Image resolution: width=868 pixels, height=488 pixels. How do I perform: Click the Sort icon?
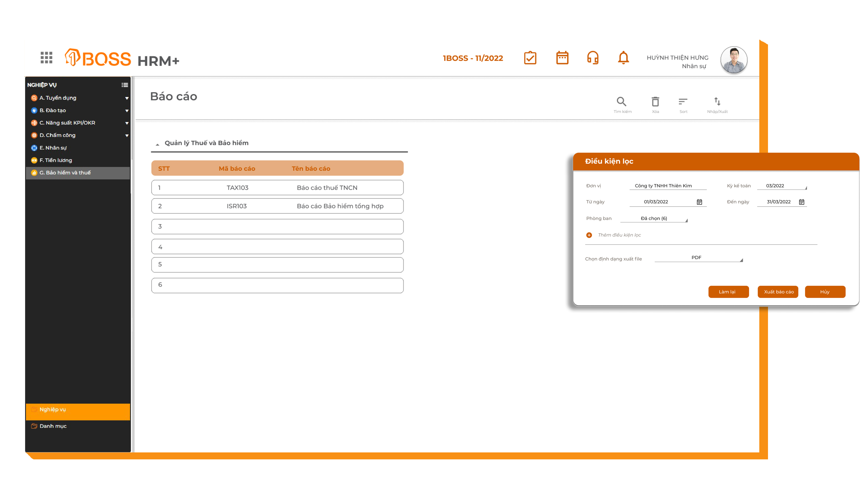[x=683, y=102]
